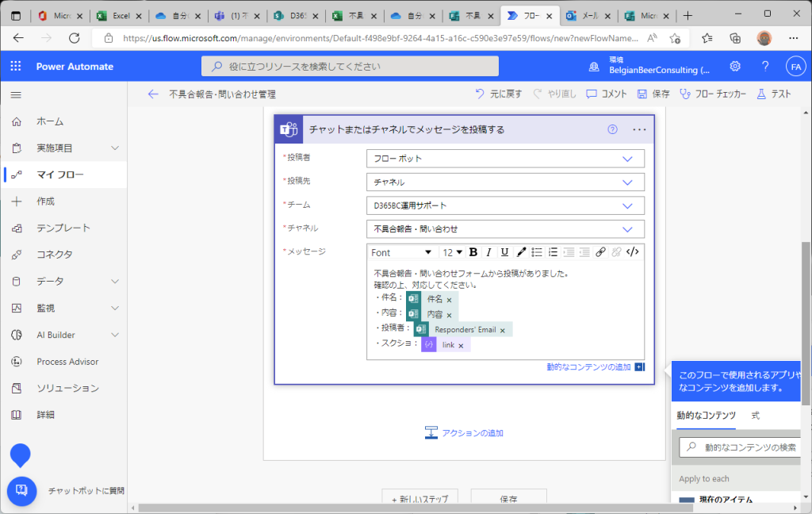The image size is (812, 514).
Task: Remove the 件名 dynamic token
Action: 449,300
